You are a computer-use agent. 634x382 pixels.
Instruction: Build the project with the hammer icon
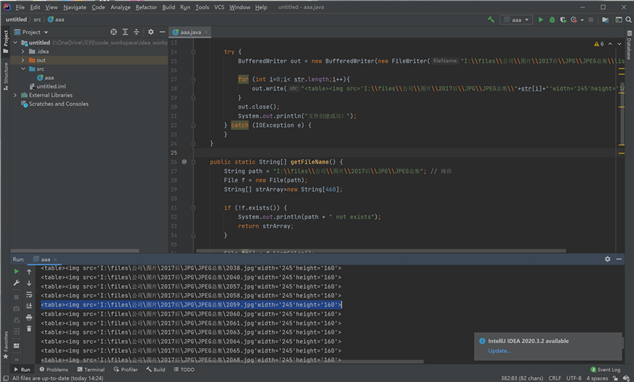coord(491,19)
